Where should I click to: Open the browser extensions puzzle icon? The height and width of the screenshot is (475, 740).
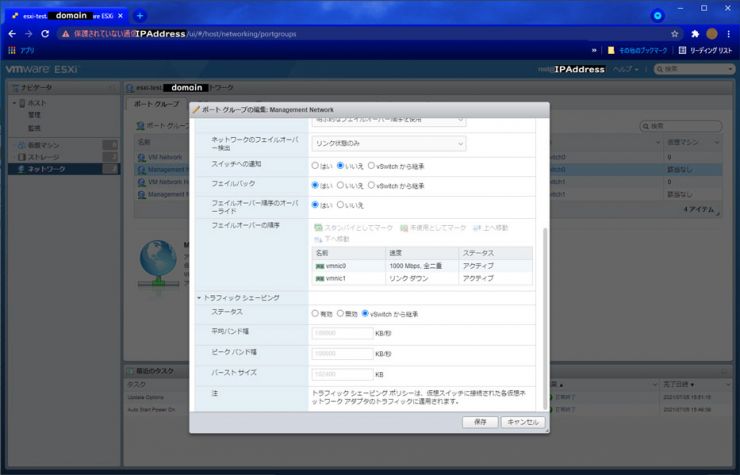(x=695, y=34)
